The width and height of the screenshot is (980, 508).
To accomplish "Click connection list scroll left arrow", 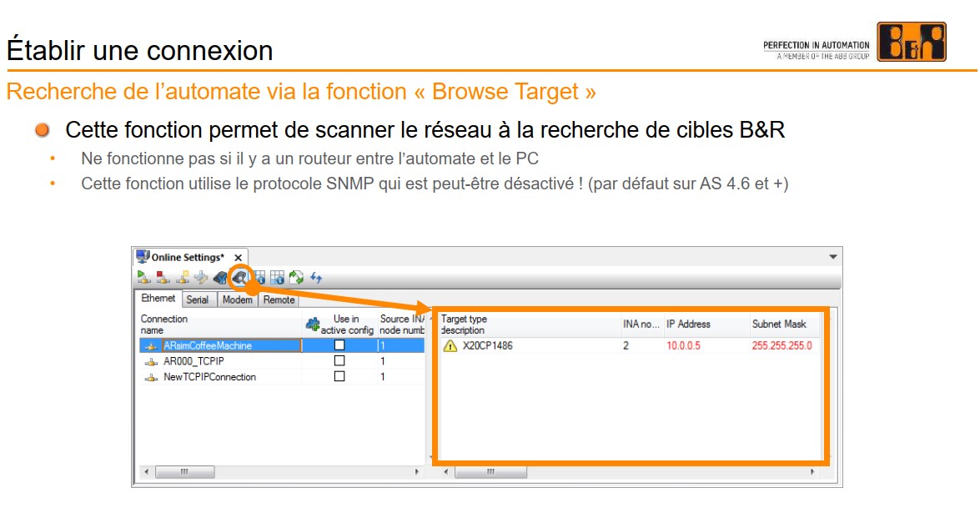I will 146,472.
